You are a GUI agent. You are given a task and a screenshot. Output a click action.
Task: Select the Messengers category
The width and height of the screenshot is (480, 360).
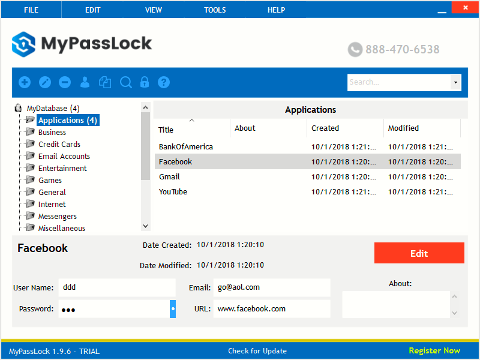click(57, 216)
